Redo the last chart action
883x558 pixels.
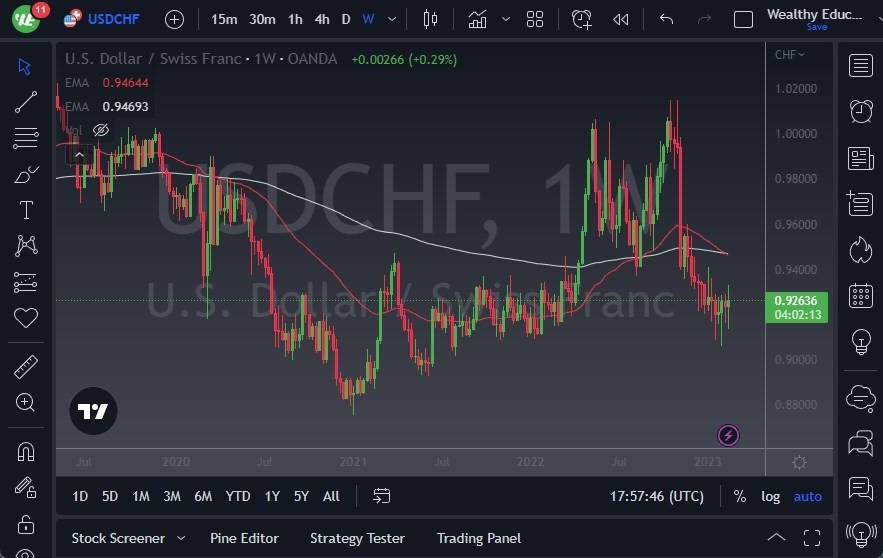704,20
